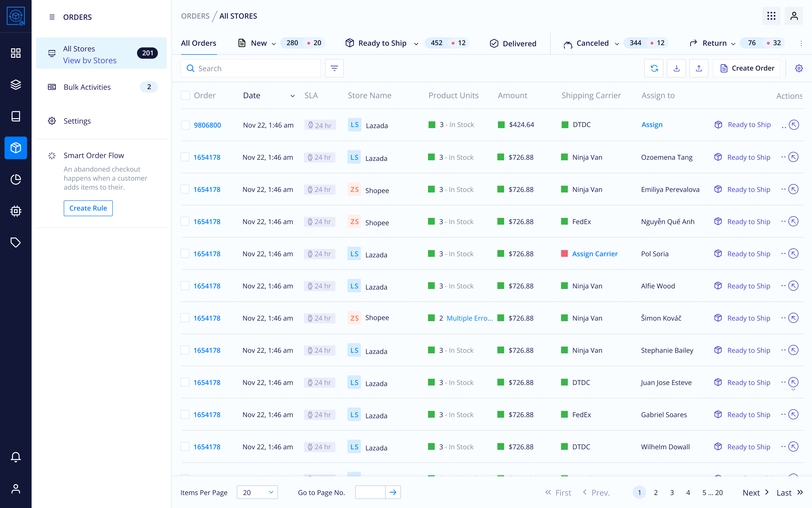The width and height of the screenshot is (812, 508).
Task: Open the layers stack icon in sidebar
Action: tap(16, 84)
